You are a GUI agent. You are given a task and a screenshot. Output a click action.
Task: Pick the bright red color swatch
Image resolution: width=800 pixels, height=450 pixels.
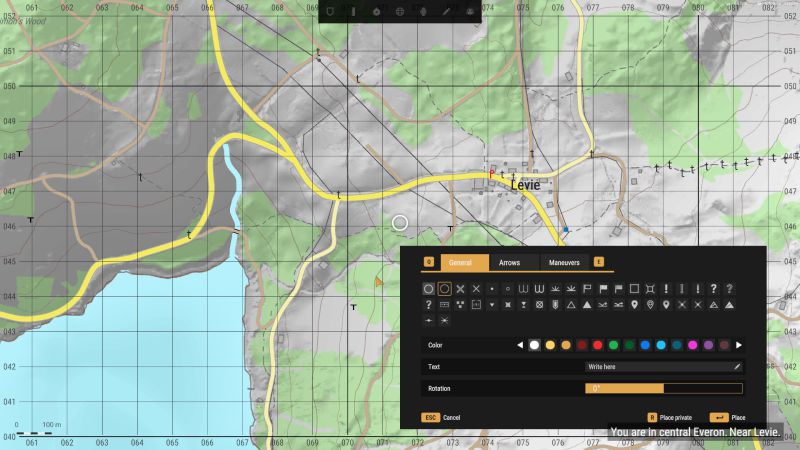tap(597, 345)
